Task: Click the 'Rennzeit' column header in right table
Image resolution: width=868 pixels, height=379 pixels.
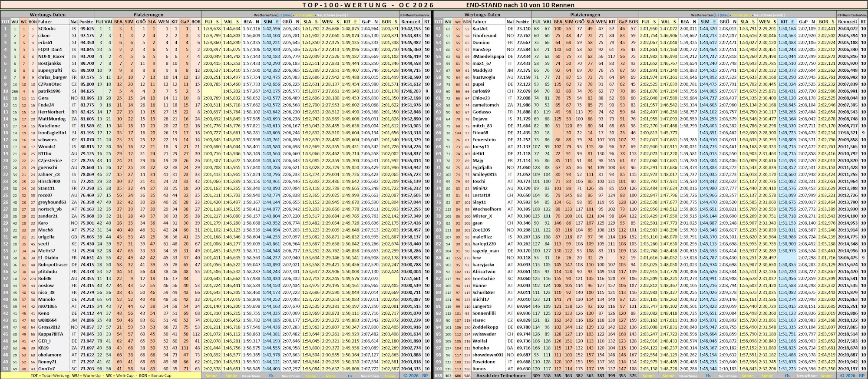Action: click(847, 22)
